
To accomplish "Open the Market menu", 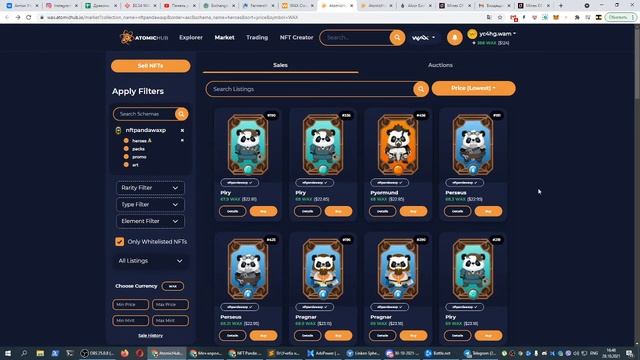I will 224,38.
